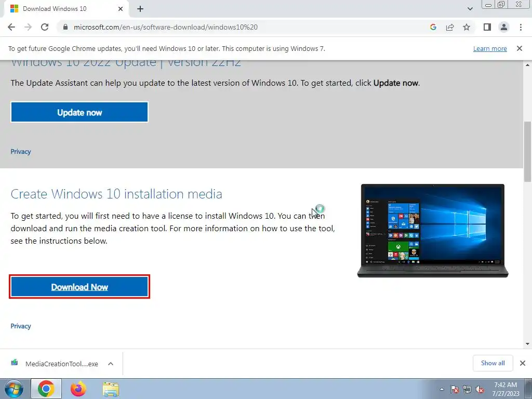Toggle the Chrome side panel icon
The height and width of the screenshot is (399, 532).
pos(487,27)
